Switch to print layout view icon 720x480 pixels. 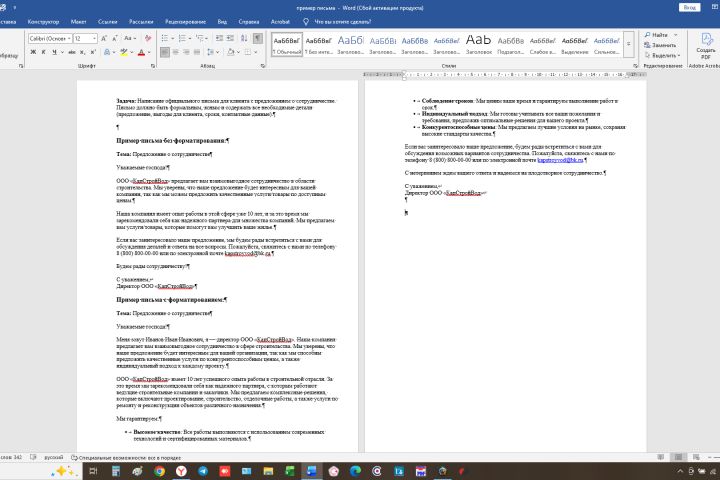[x=678, y=457]
